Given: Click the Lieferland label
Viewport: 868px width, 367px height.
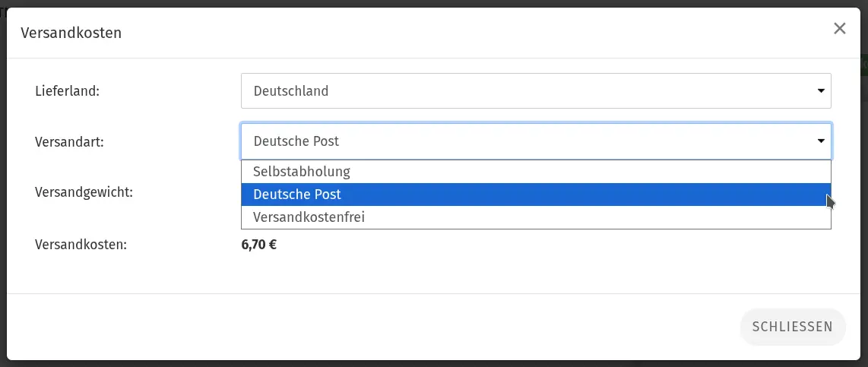Looking at the screenshot, I should (x=67, y=90).
